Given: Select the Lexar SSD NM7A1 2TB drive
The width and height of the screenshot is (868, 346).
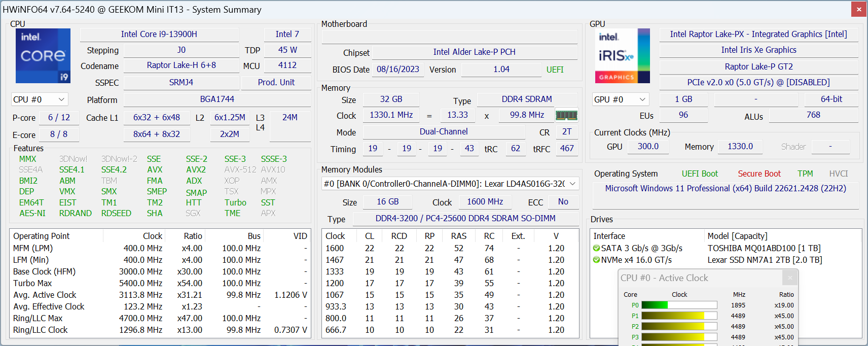Looking at the screenshot, I should pos(765,260).
